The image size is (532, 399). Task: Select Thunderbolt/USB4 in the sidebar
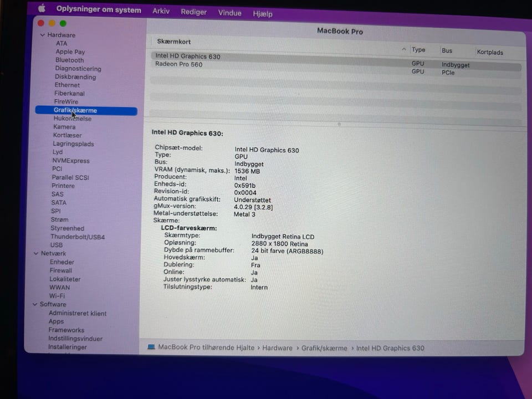[78, 237]
